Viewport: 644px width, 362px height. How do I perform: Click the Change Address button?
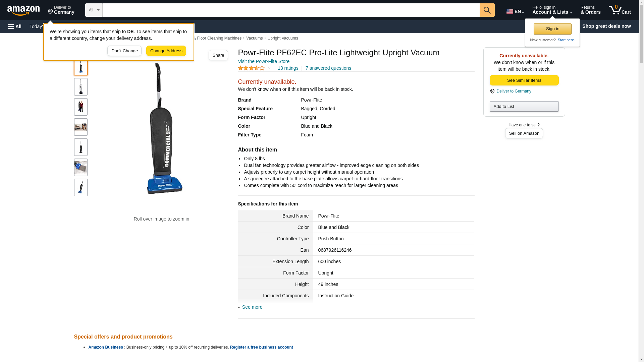(166, 51)
